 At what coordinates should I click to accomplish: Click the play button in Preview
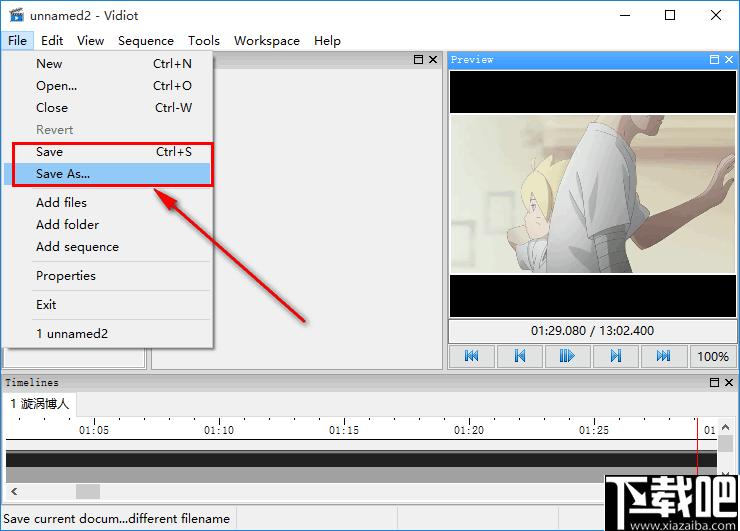click(x=567, y=356)
